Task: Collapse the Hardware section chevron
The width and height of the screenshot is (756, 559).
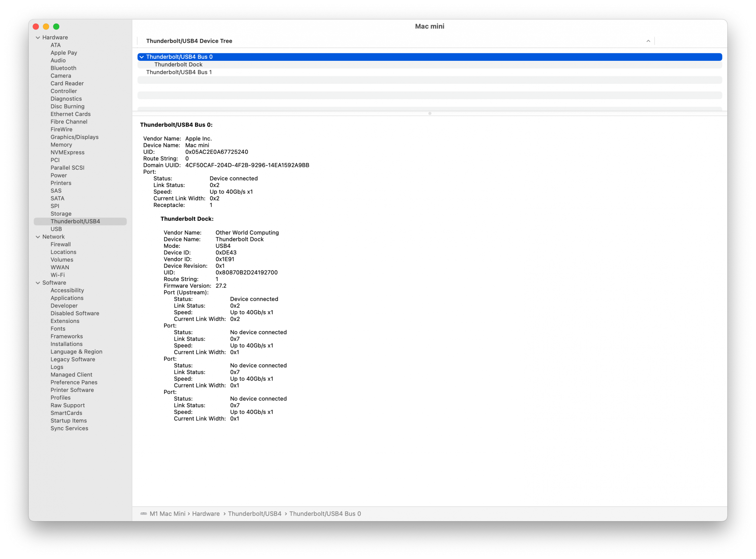Action: (38, 37)
